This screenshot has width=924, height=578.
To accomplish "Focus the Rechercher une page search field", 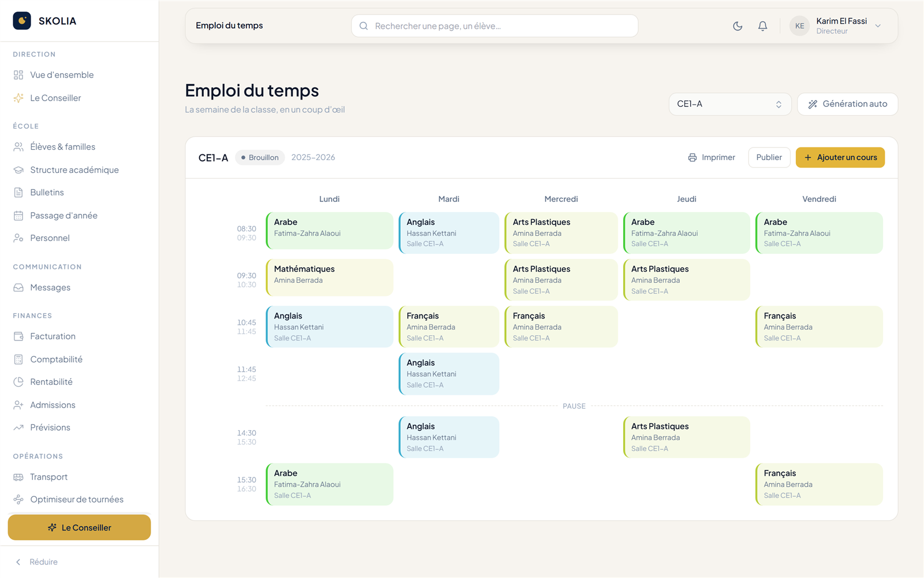I will tap(494, 26).
